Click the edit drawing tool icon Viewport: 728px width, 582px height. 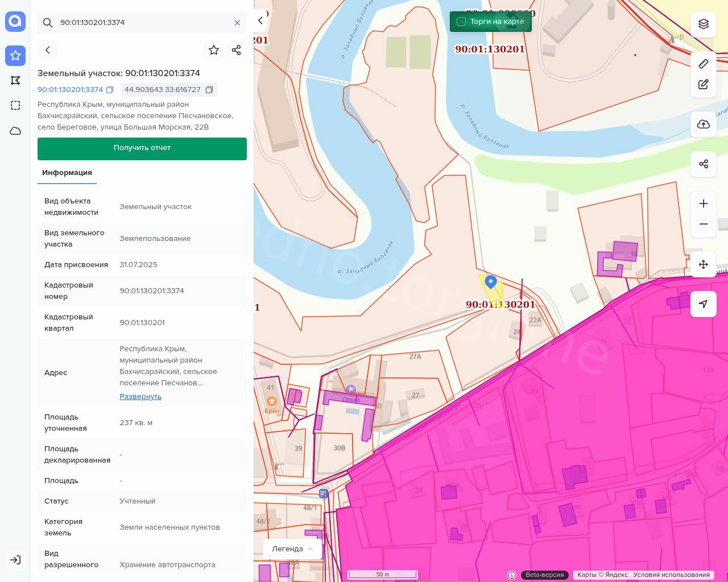point(704,85)
